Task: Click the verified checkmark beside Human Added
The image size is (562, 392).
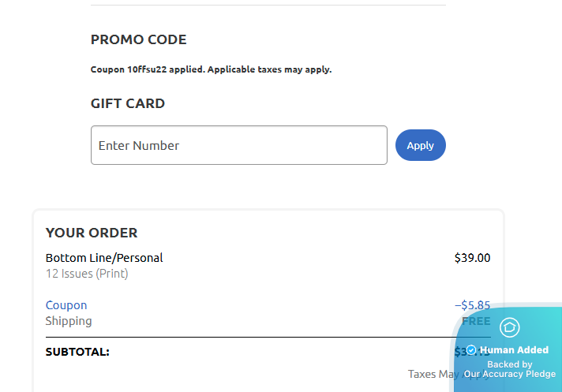Action: [x=471, y=350]
